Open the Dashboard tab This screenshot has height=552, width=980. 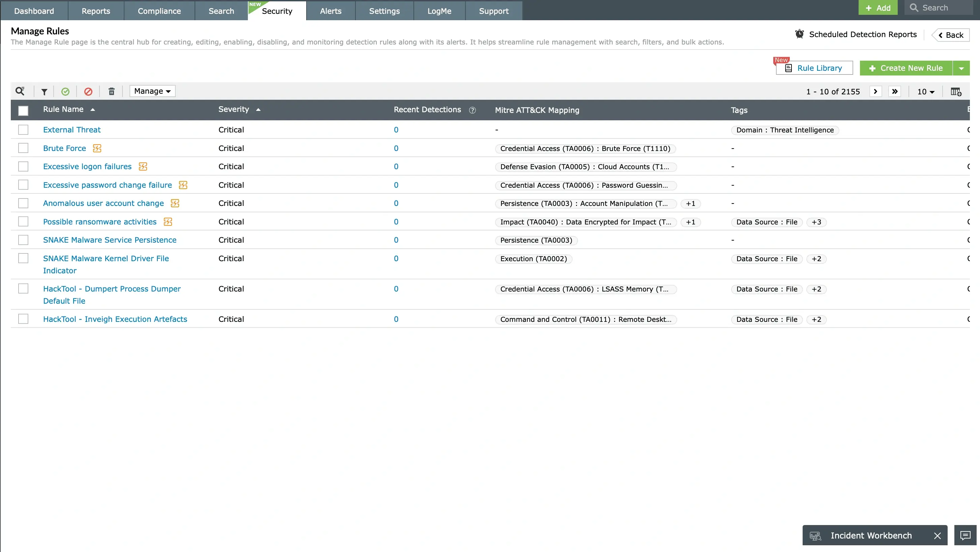34,11
